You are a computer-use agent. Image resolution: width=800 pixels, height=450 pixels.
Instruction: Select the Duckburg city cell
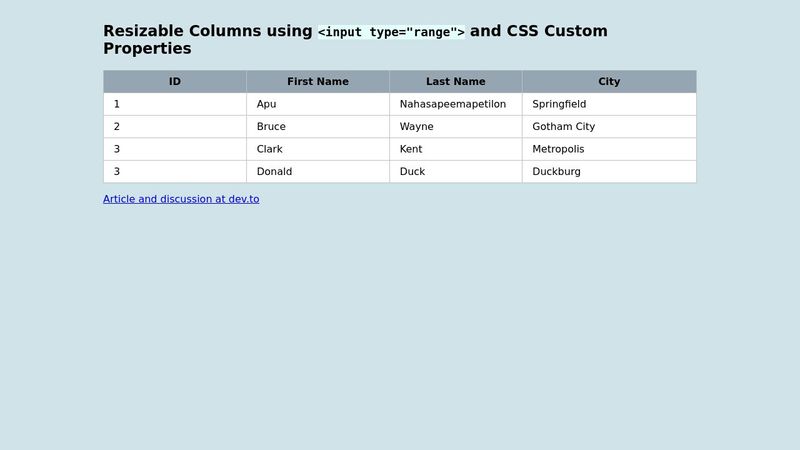coord(609,171)
